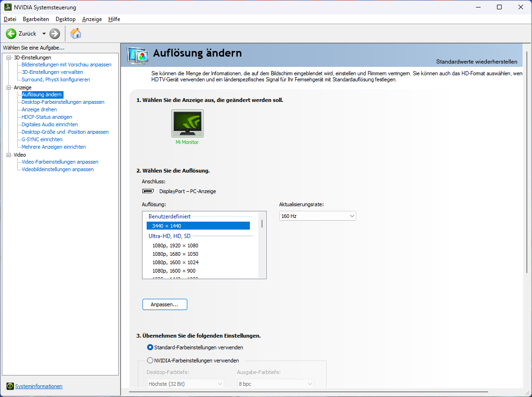Image resolution: width=532 pixels, height=397 pixels.
Task: Open the Ausgabe-Farbtiefe 8 bpc dropdown
Action: click(x=276, y=384)
